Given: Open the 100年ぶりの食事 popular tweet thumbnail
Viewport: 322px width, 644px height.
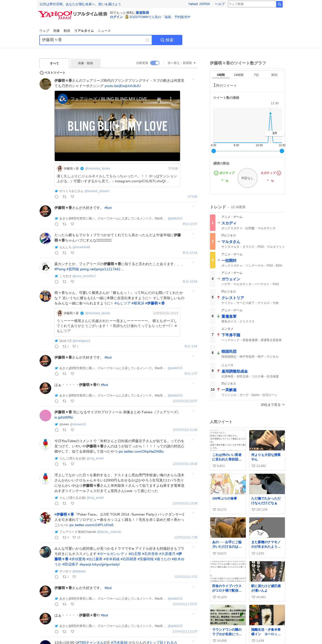Looking at the screenshot, I should click(x=228, y=484).
